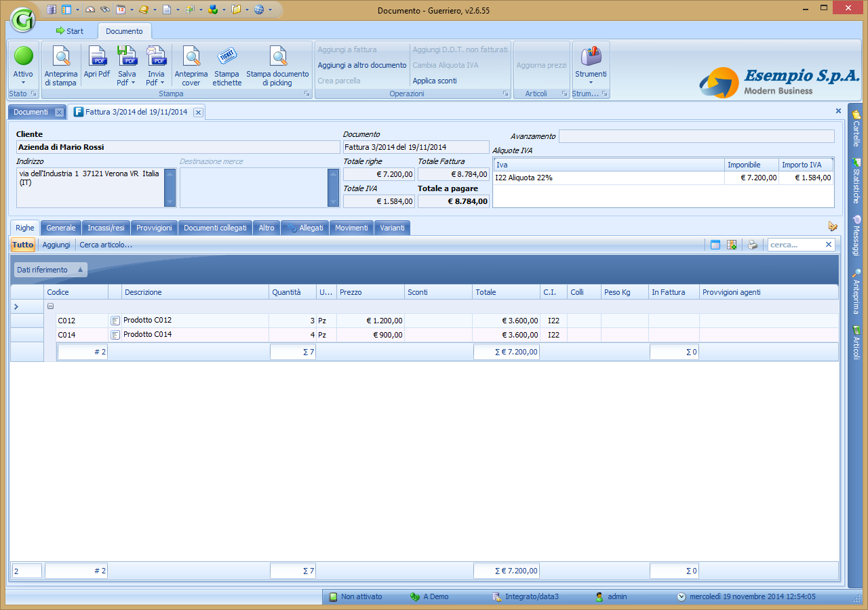Click Aggiungi a altro documento
Viewport: 868px width, 610px height.
point(362,65)
